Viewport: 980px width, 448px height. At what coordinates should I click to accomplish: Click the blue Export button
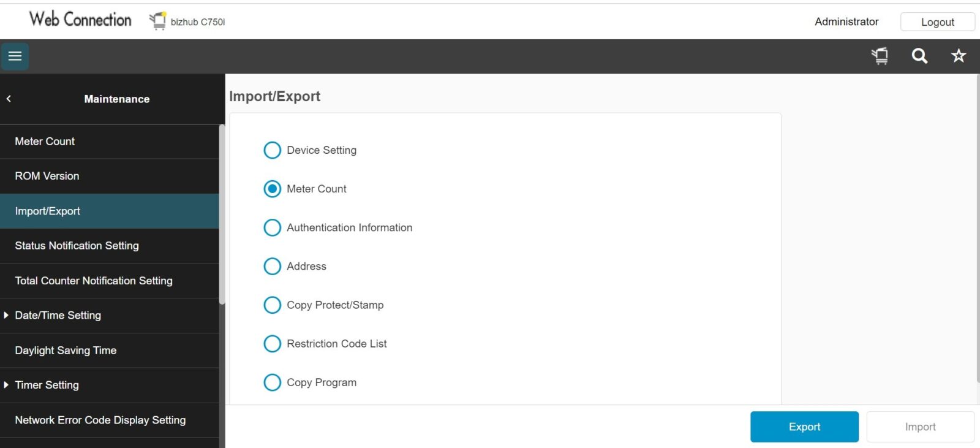point(804,427)
